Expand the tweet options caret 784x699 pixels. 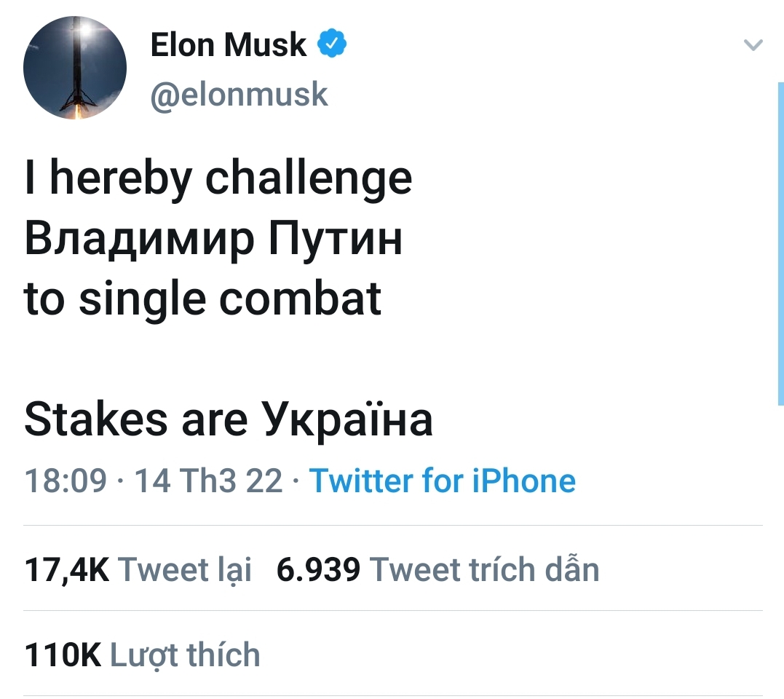(x=753, y=45)
